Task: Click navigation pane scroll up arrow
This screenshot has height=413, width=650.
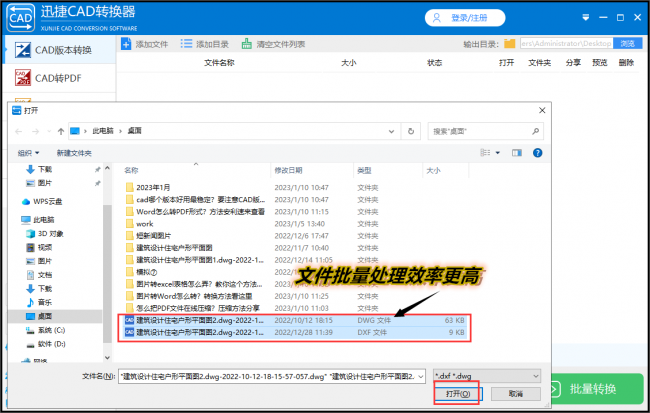Action: click(x=107, y=168)
